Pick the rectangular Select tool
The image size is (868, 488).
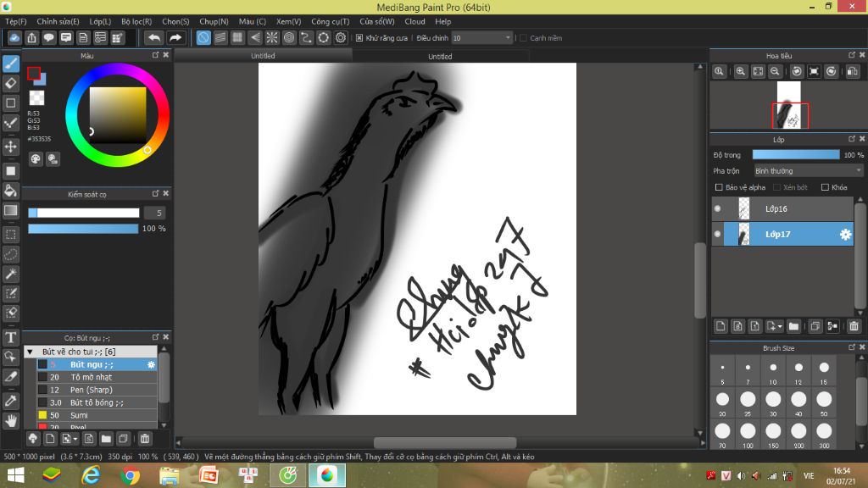tap(10, 235)
